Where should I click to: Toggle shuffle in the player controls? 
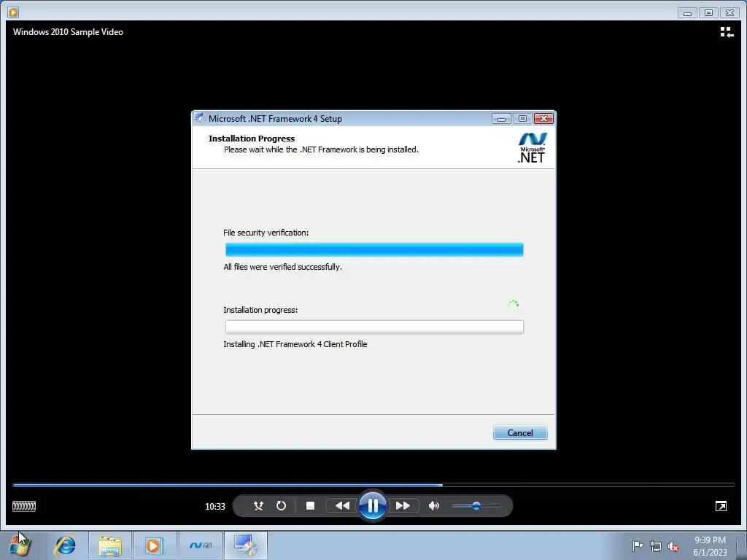[258, 506]
